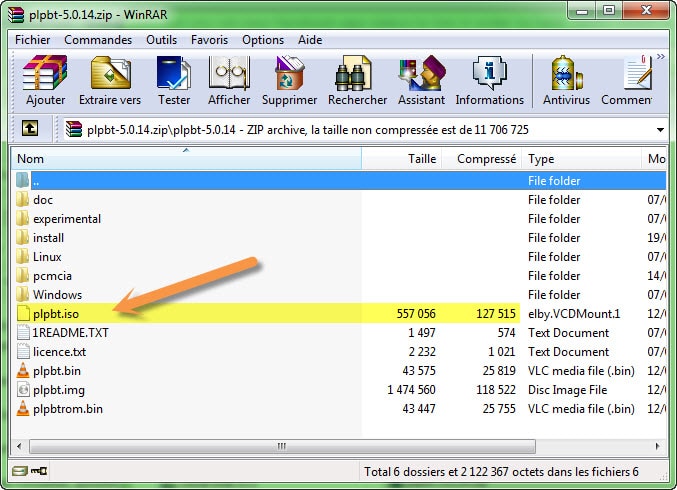The image size is (677, 490).
Task: Click the status bar total text
Action: click(x=501, y=471)
